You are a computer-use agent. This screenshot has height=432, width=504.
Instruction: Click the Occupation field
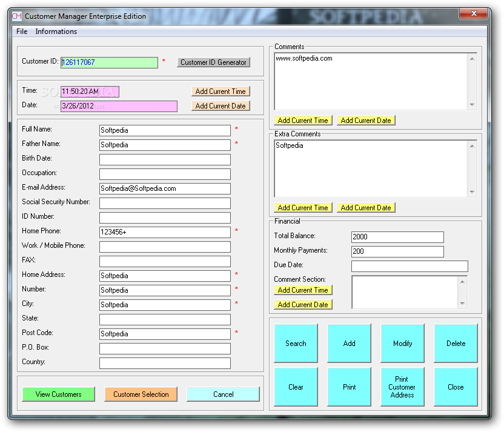(x=165, y=174)
